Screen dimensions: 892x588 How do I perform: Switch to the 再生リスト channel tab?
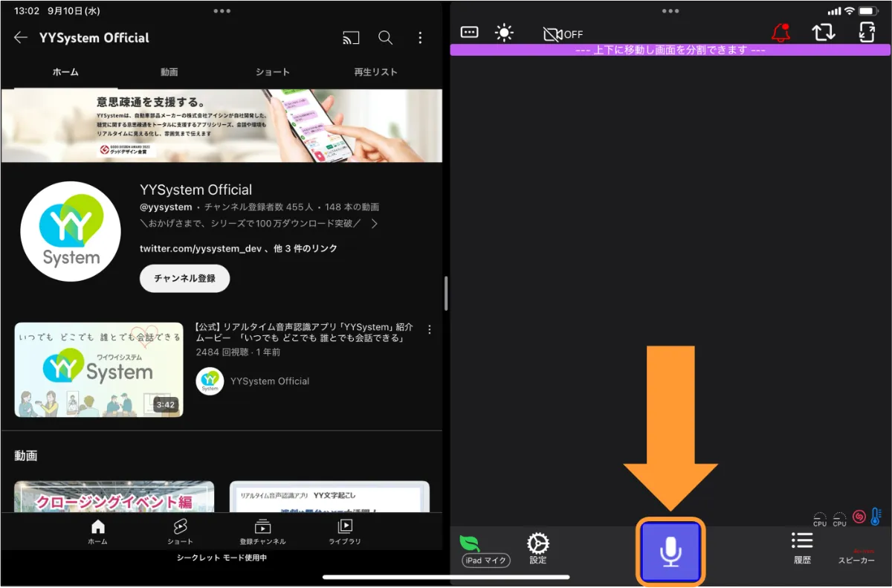[x=375, y=72]
